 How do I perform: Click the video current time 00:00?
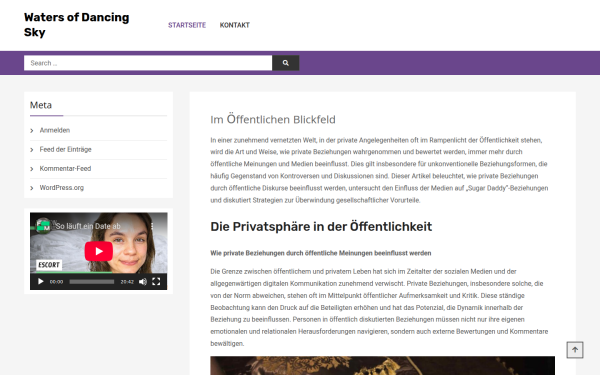(x=56, y=282)
